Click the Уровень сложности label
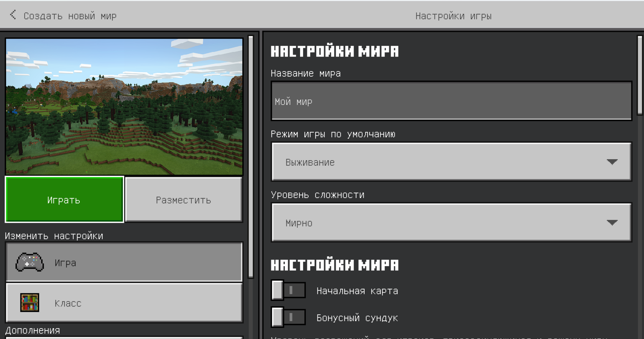Viewport: 644px width, 339px height. [317, 195]
